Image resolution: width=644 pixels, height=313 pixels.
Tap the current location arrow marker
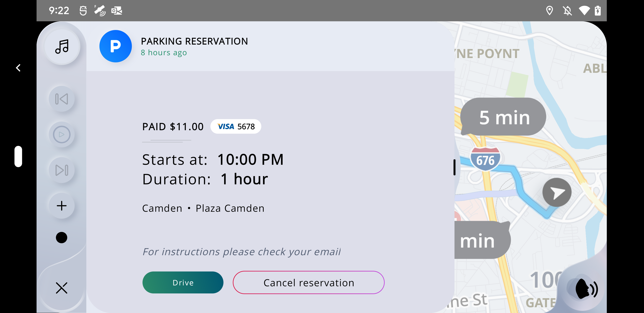(x=557, y=192)
